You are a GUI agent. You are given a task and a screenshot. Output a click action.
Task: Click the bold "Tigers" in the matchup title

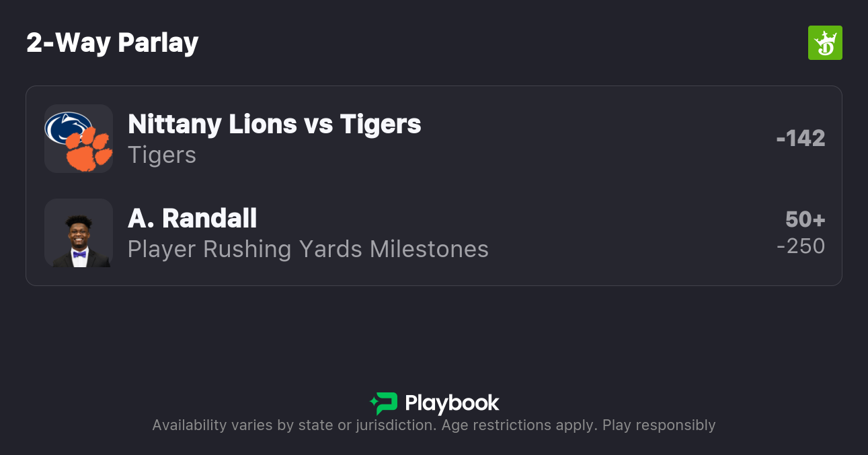(x=381, y=124)
